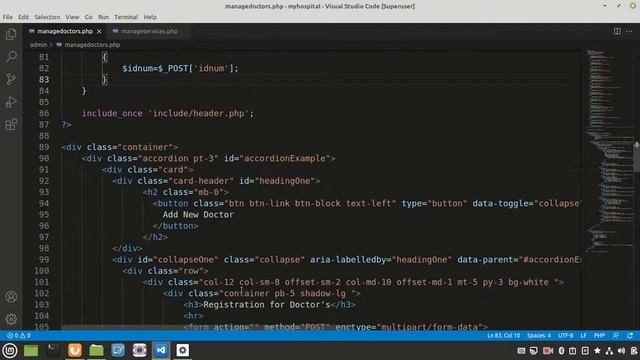Click the Bluetooth icon in system tray
Viewport: 640px width, 360px height.
click(561, 351)
